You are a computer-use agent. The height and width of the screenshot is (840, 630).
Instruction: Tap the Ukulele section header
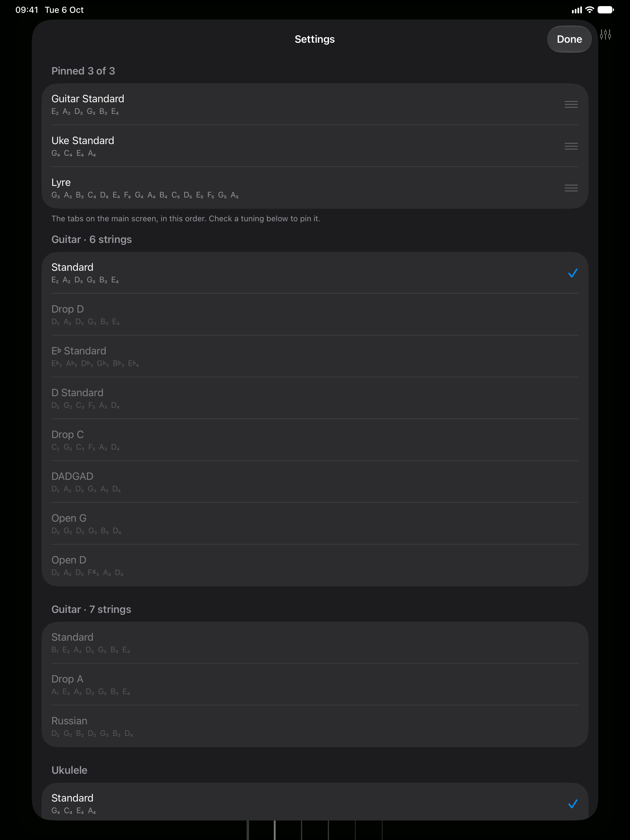pos(69,770)
